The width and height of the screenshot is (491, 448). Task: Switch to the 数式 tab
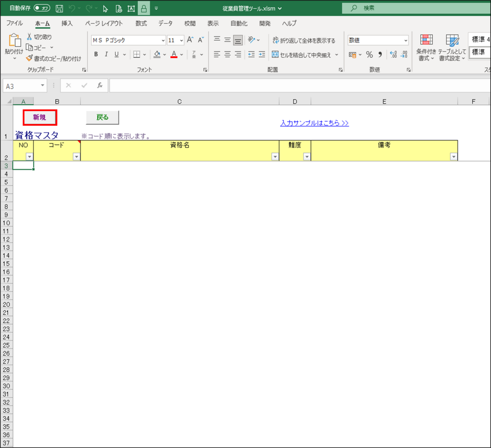[x=141, y=23]
